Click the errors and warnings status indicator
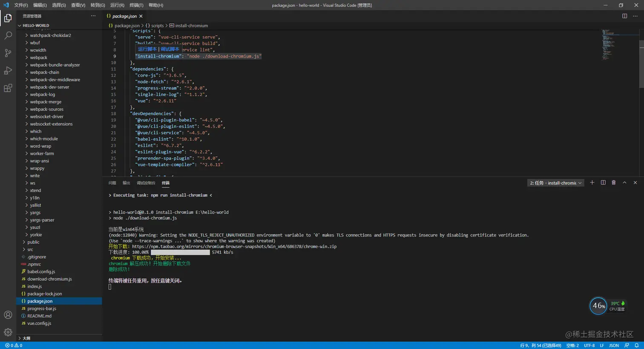Screen dimensions: 644x349 [x=14, y=346]
